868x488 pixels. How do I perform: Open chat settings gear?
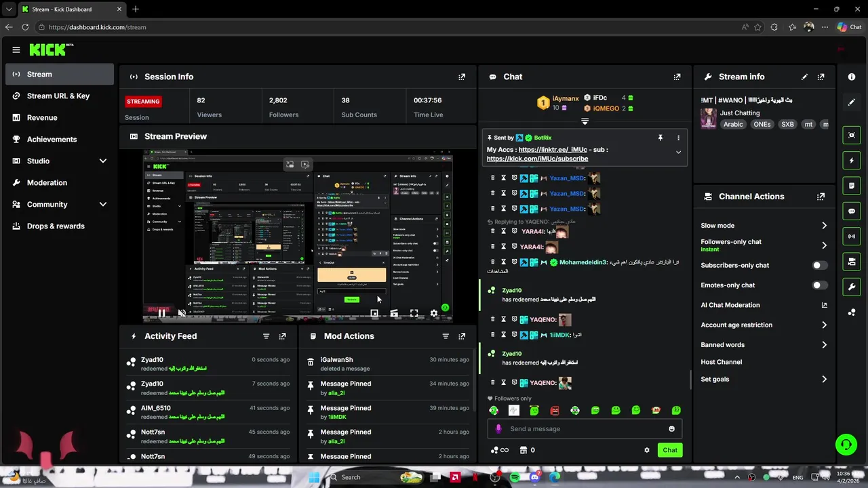[647, 450]
